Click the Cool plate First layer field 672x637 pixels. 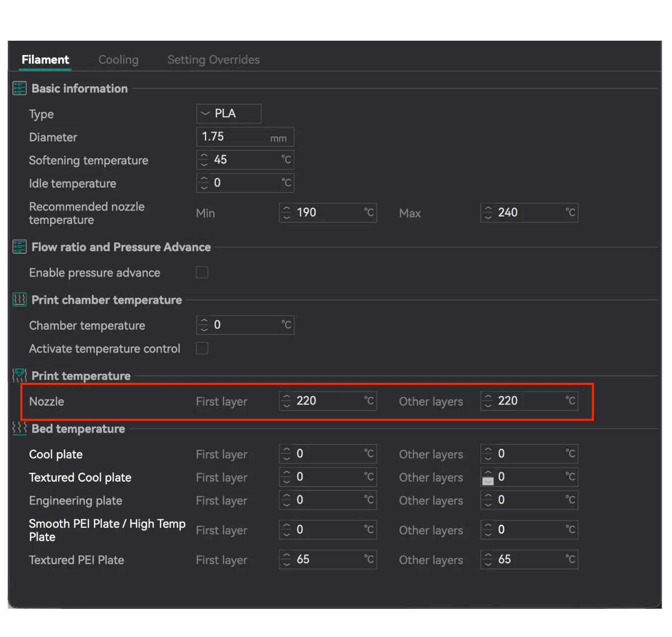pos(328,454)
